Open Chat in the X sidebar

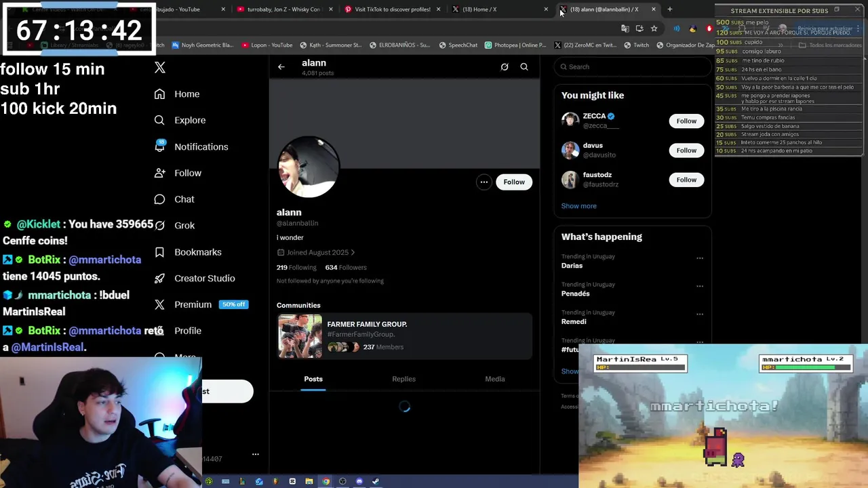click(x=174, y=199)
